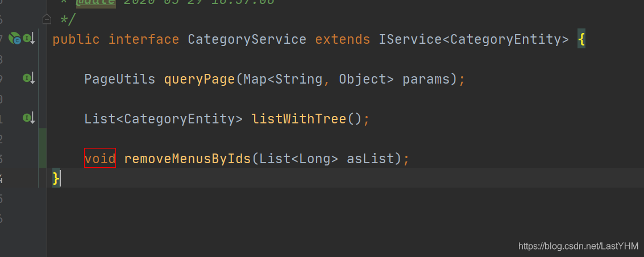Click the 'CategoryService' interface name
644x257 pixels.
point(247,40)
